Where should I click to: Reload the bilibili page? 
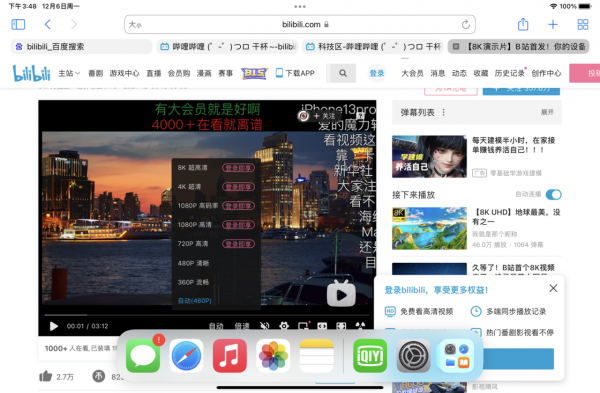(465, 24)
